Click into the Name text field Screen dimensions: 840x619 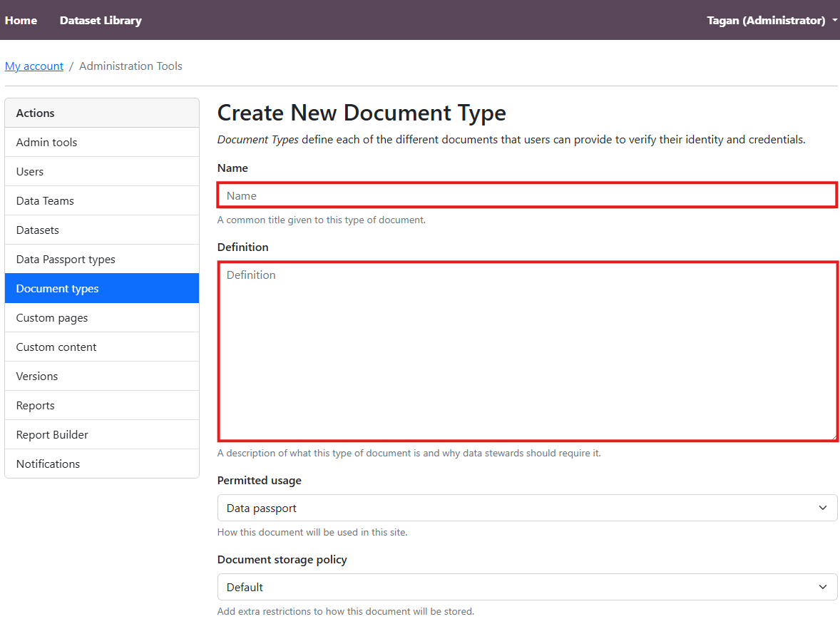[x=527, y=195]
